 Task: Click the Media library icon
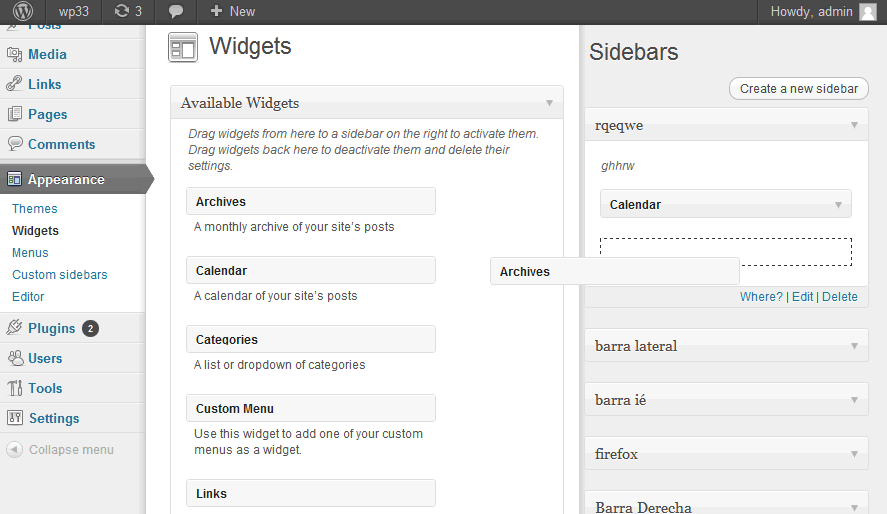pos(15,54)
